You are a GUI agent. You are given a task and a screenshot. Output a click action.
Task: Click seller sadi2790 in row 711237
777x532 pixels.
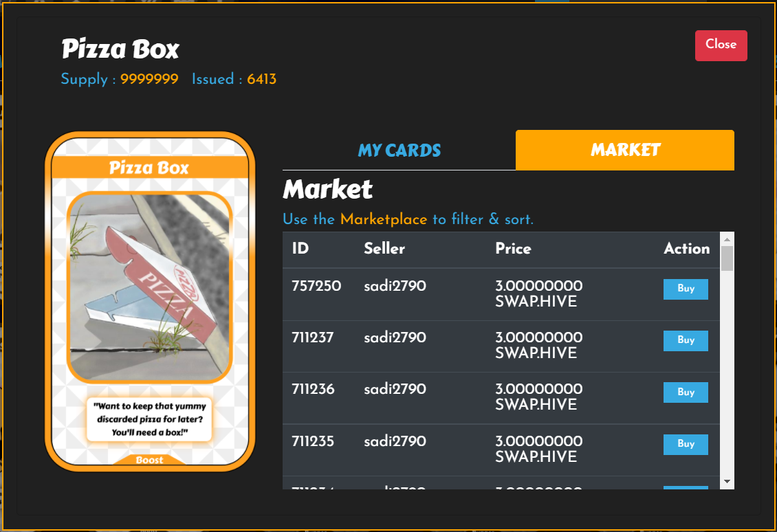(395, 337)
